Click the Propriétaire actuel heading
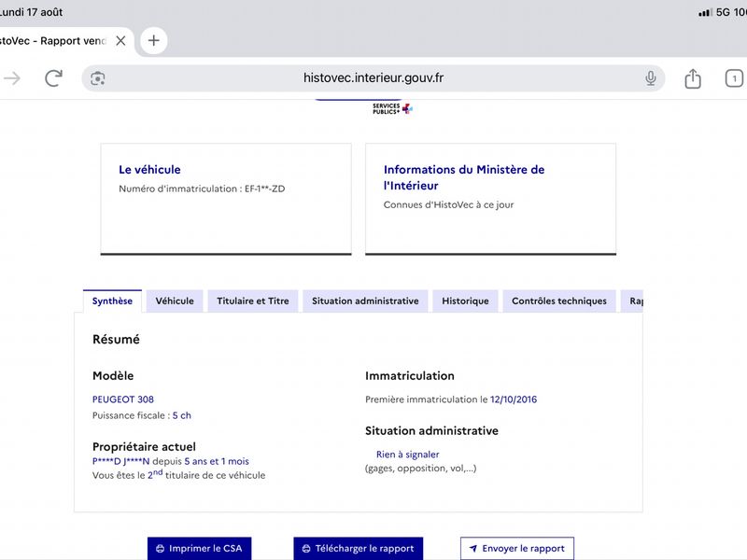The image size is (747, 560). [x=144, y=447]
